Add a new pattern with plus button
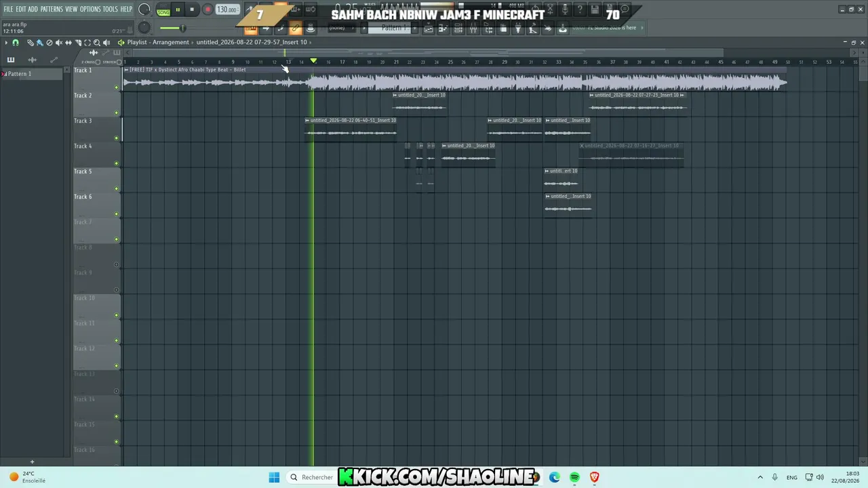This screenshot has width=868, height=488. 414,28
